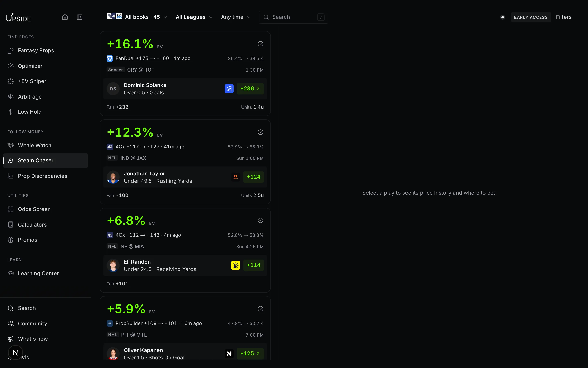Open Low Hold in the sidebar
Viewport: 588px width, 368px height.
pos(46,112)
